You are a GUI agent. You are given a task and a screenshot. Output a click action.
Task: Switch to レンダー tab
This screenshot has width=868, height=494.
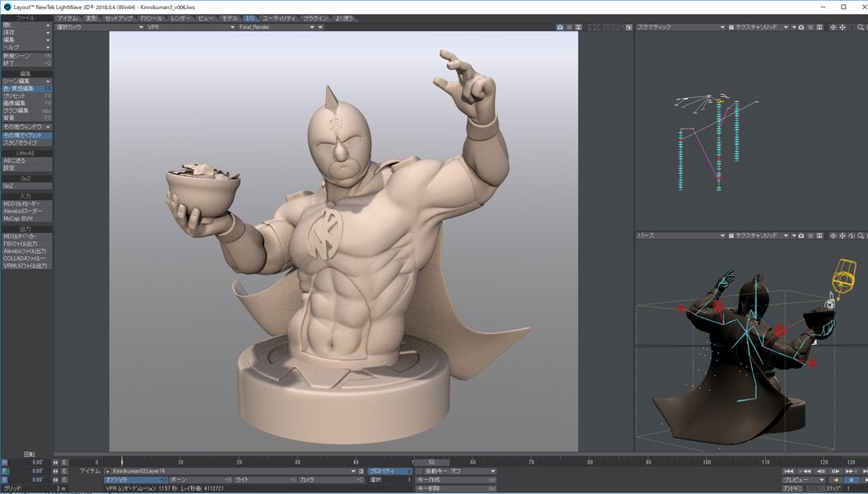tap(180, 18)
